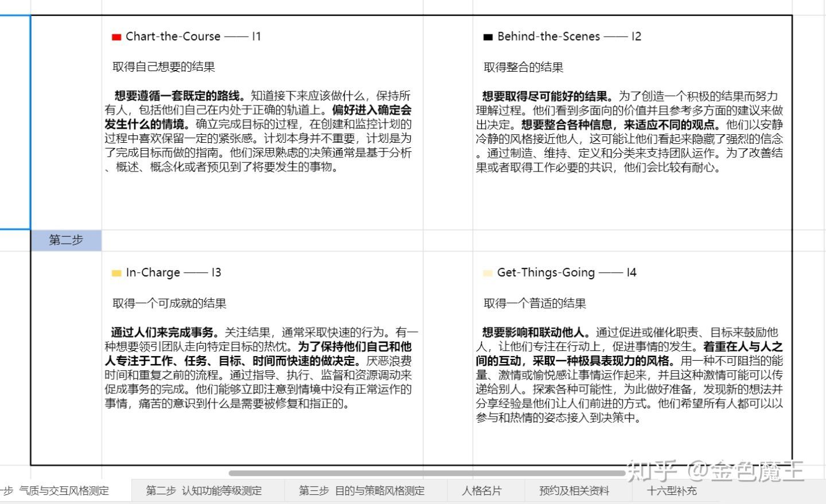Image resolution: width=826 pixels, height=504 pixels.
Task: Click the text 取得整合的结果
Action: point(523,67)
